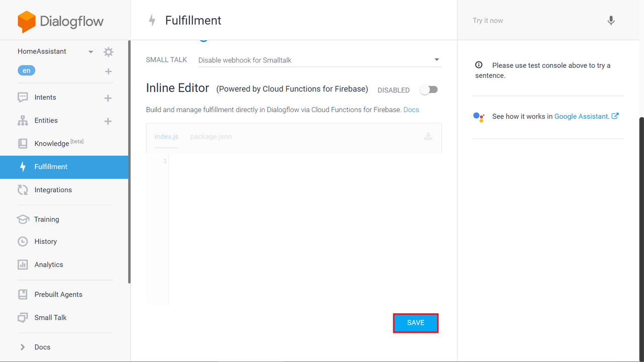Open the Google Assistant link
The width and height of the screenshot is (644, 362).
coord(582,117)
